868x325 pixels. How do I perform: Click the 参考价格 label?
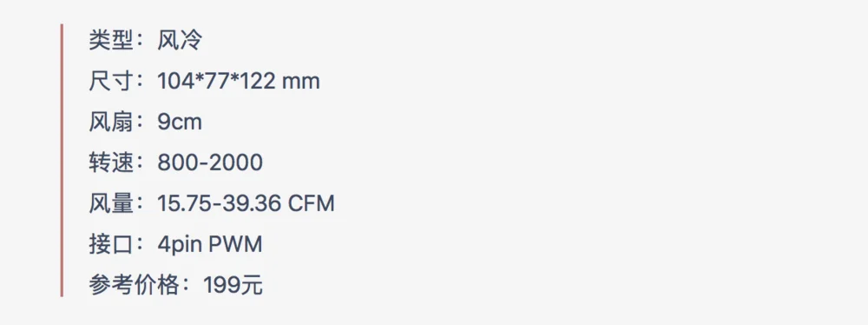(134, 286)
